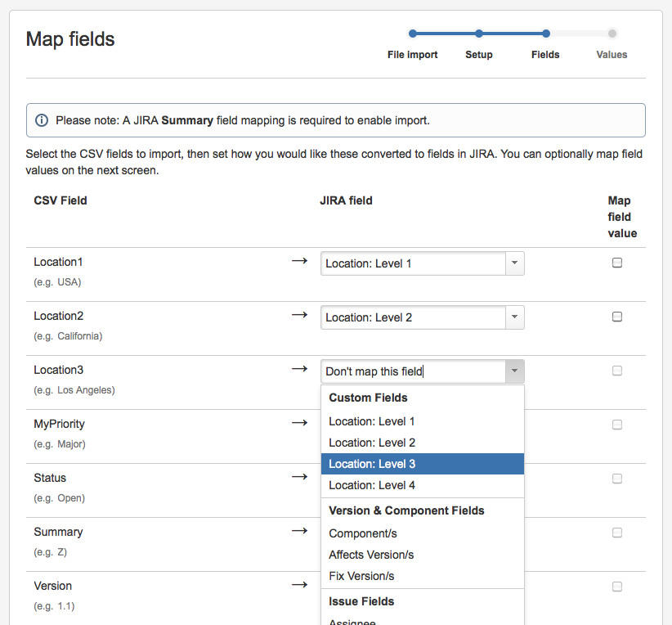
Task: Click the arrow icon beside Location1
Action: 299,261
